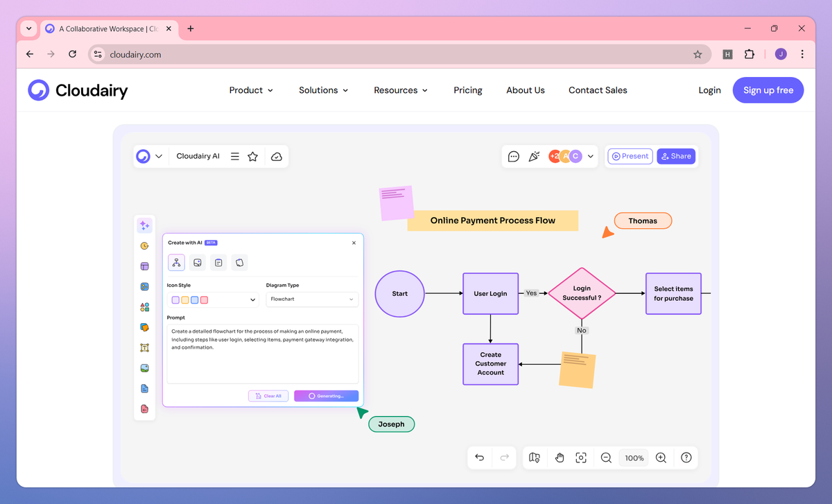
Task: Open the templates layout tool in sidebar
Action: 144,266
